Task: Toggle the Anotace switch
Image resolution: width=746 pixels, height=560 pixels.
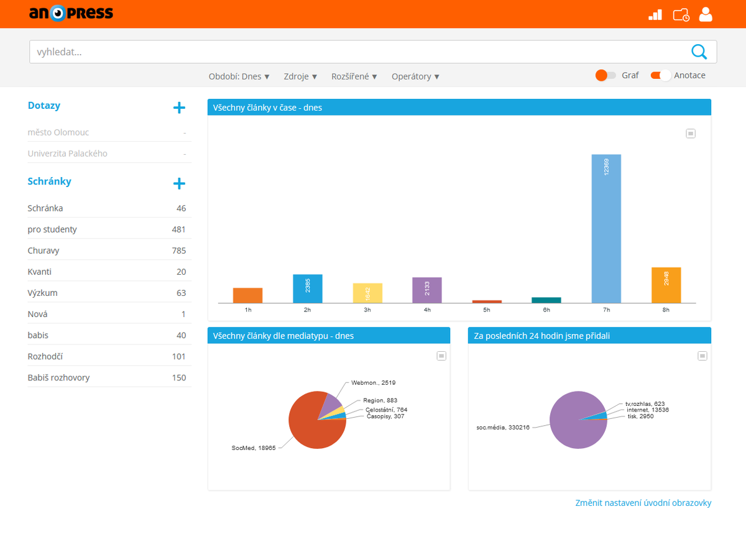Action: 661,75
